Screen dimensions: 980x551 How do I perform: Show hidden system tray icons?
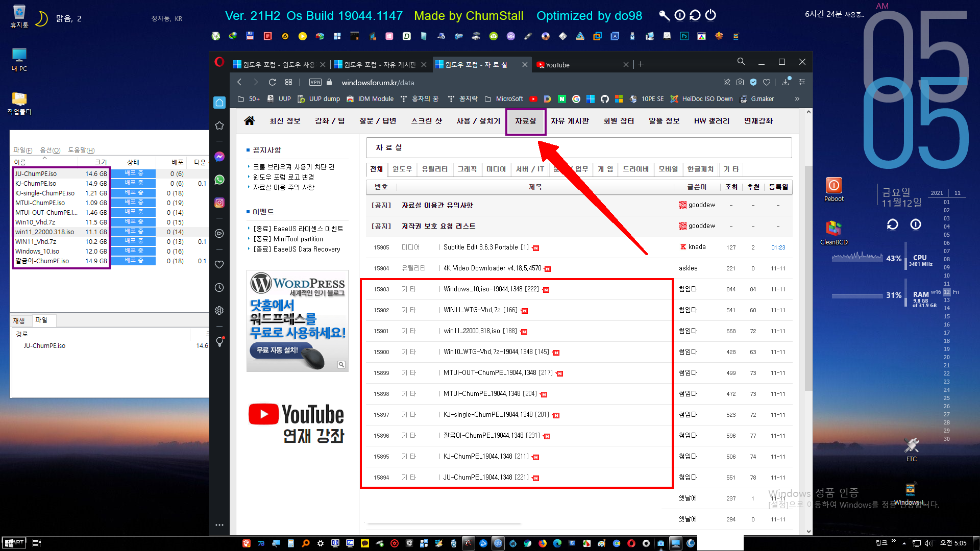[x=904, y=543]
